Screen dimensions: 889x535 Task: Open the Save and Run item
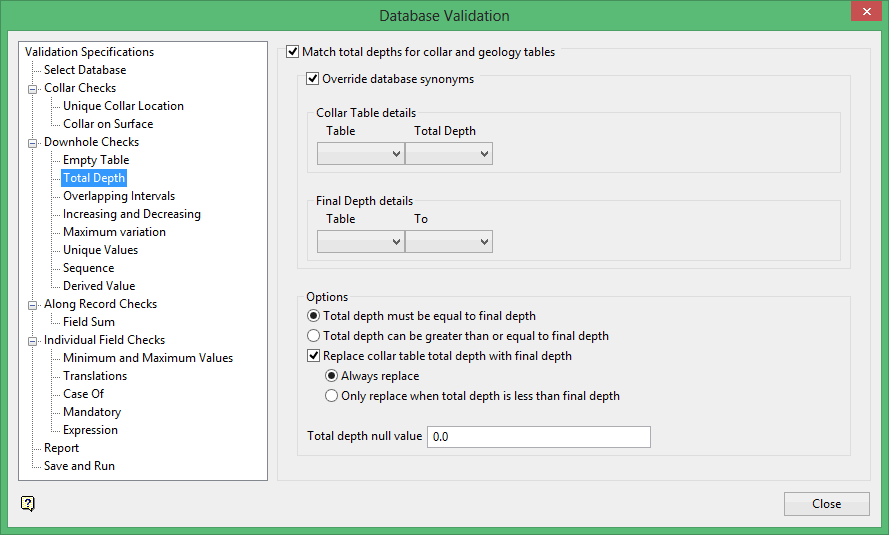tap(79, 466)
